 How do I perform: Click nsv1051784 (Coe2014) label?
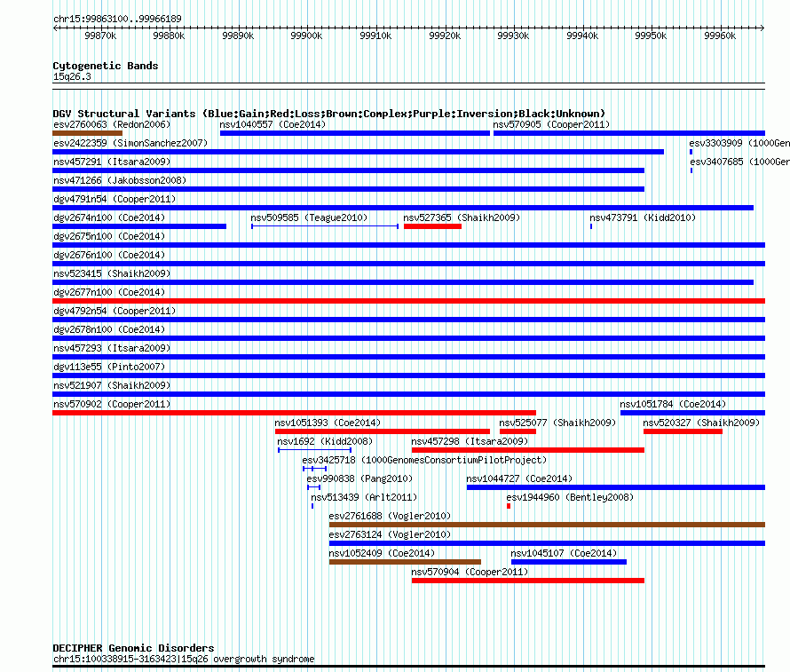pos(673,404)
